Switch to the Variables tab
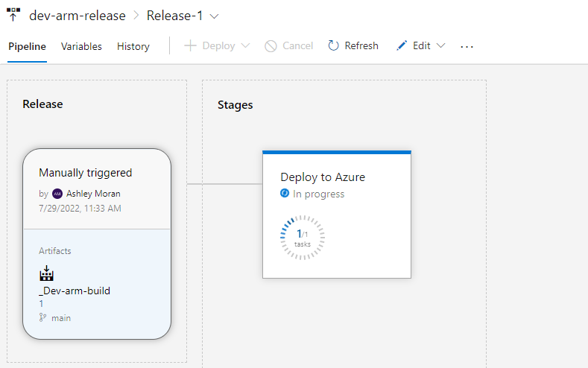 click(81, 46)
